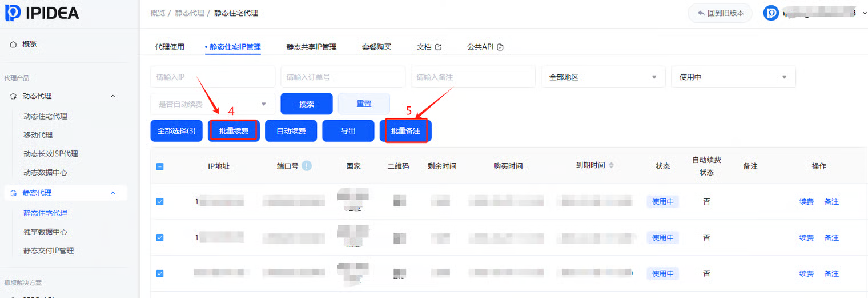Click the 搜索 button
Image resolution: width=868 pixels, height=298 pixels.
coord(307,104)
